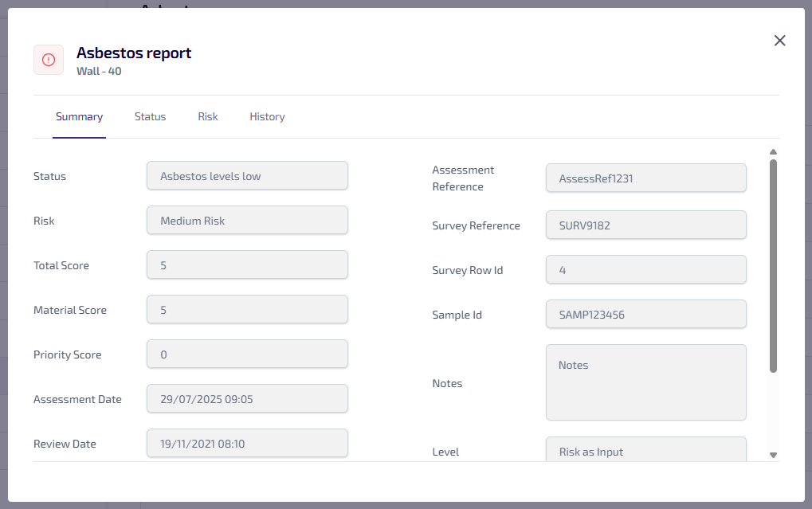
Task: Close the Asbestos report dialog
Action: pos(779,41)
